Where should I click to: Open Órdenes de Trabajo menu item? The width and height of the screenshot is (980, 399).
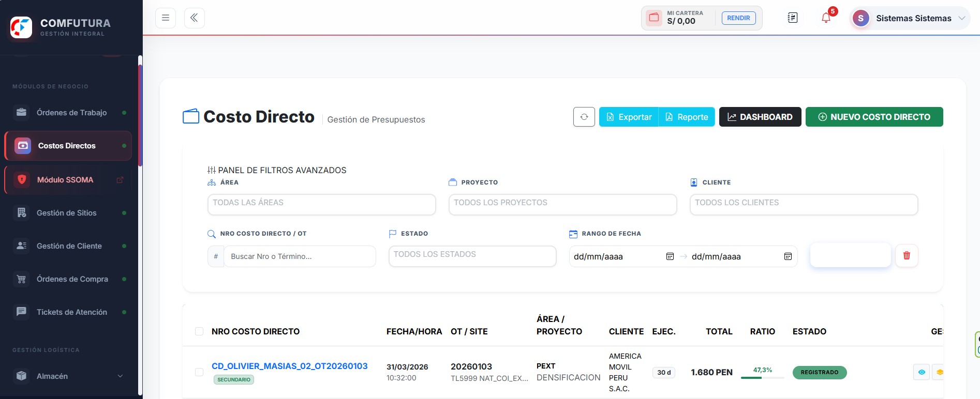point(68,113)
